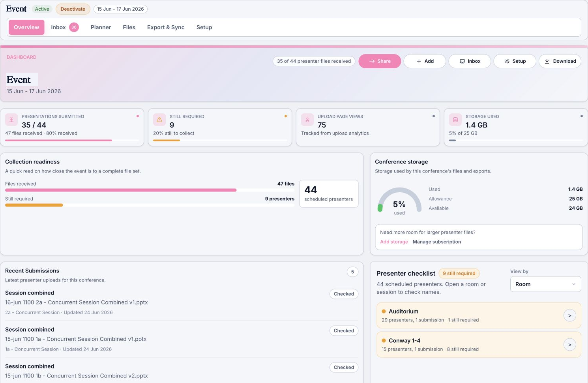588x383 pixels.
Task: Click the "1.4 GB" storage used card value
Action: (476, 125)
